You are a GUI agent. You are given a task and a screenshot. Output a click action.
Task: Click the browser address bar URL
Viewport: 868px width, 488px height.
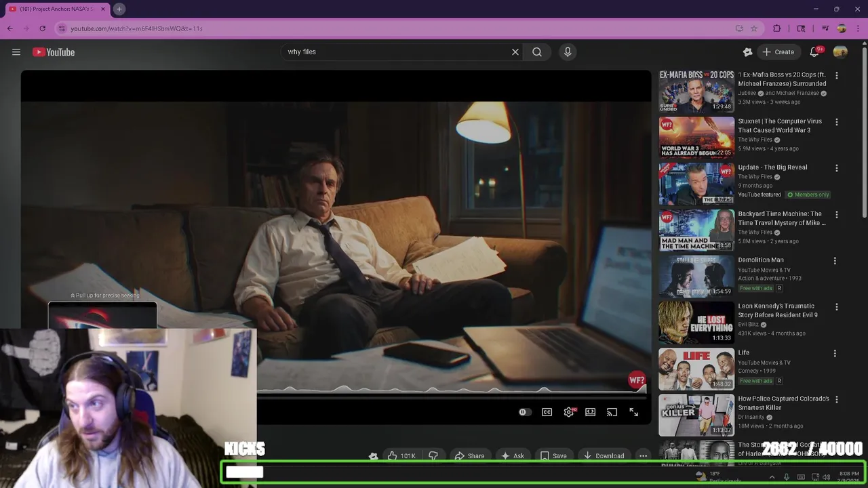pyautogui.click(x=136, y=28)
